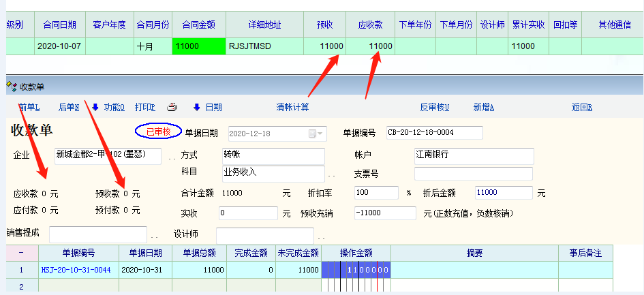The image size is (644, 295).
Task: Click 反审核 to un-approve the receipt
Action: coord(434,107)
